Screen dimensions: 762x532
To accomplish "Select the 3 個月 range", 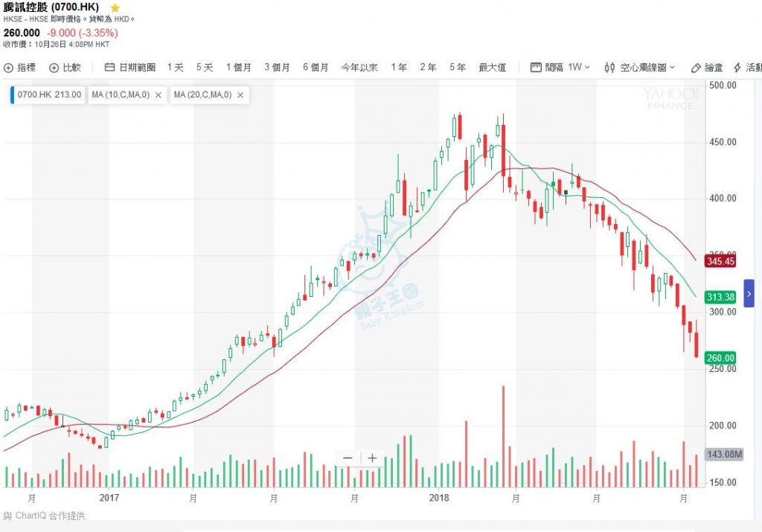I will [277, 68].
